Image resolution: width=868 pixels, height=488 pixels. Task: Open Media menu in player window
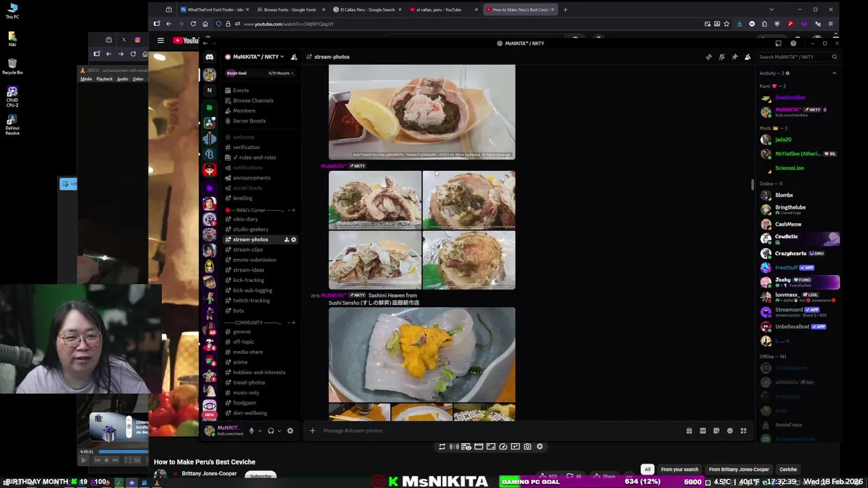[x=86, y=79]
